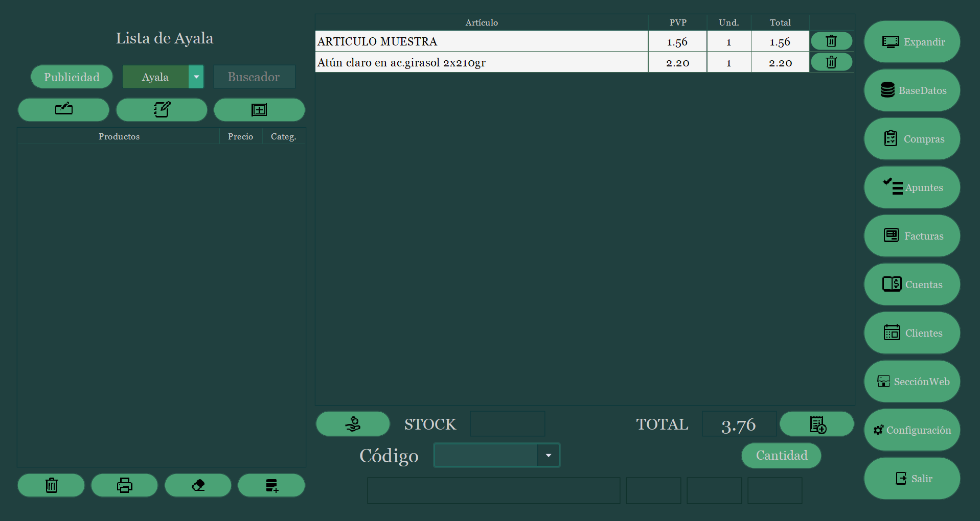Click PVP value 2.20 in second row
This screenshot has height=521, width=980.
(677, 62)
